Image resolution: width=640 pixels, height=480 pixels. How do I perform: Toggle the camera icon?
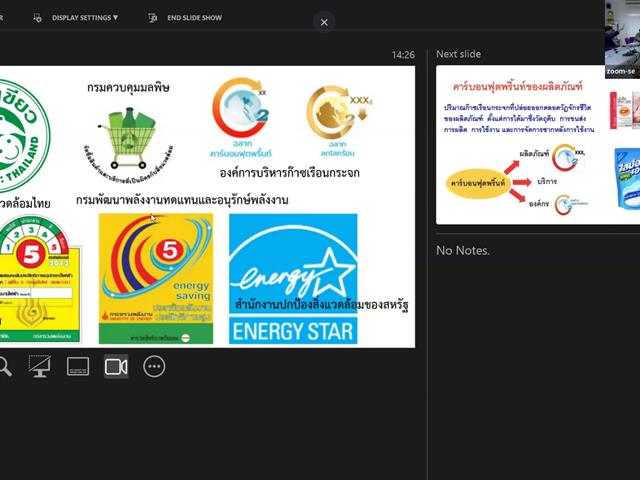(x=116, y=366)
